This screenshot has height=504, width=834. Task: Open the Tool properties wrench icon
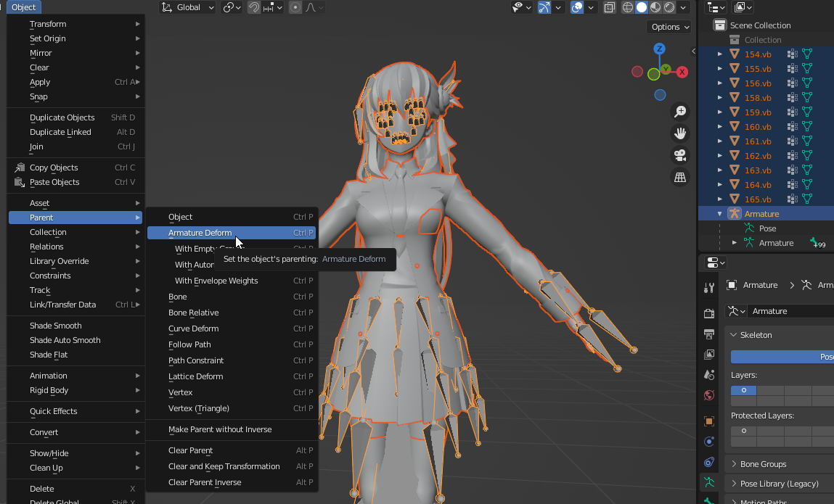click(709, 288)
